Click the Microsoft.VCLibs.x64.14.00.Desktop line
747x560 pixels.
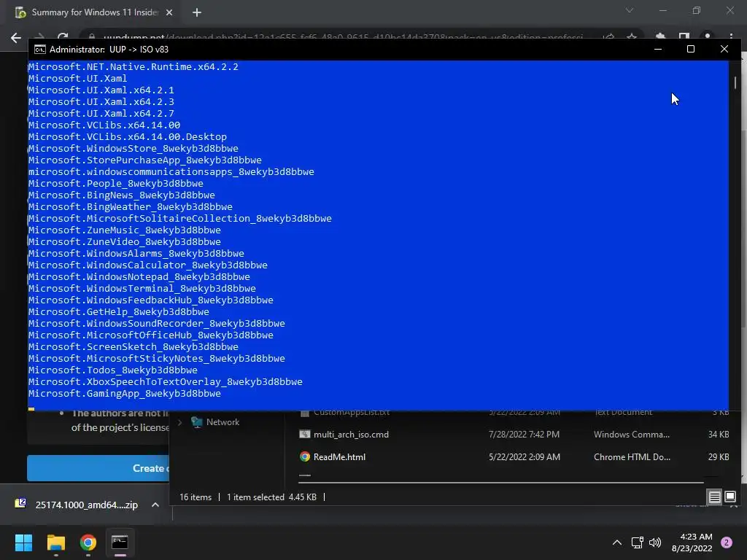coord(127,137)
